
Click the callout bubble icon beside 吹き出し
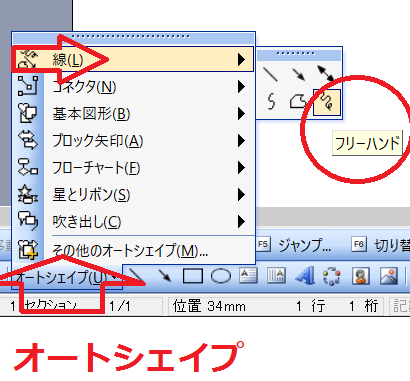click(x=28, y=221)
